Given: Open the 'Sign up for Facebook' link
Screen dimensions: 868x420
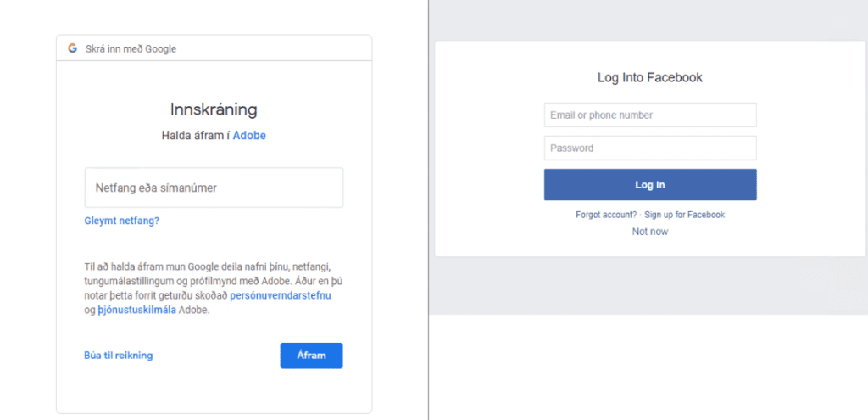Looking at the screenshot, I should [684, 215].
